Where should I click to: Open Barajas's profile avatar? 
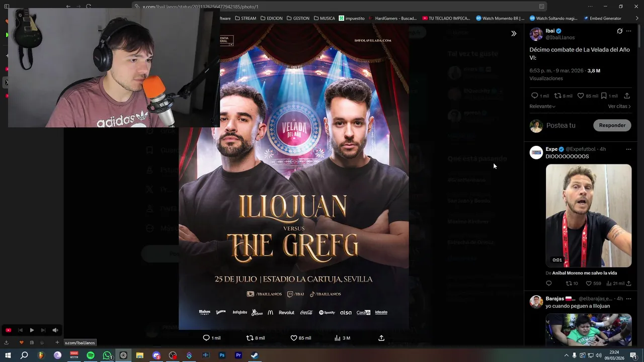click(x=536, y=302)
